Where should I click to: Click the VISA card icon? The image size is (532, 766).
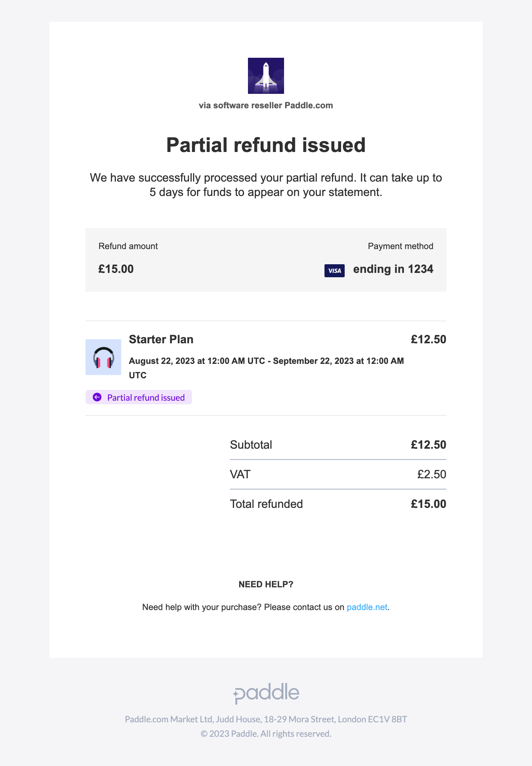click(334, 271)
